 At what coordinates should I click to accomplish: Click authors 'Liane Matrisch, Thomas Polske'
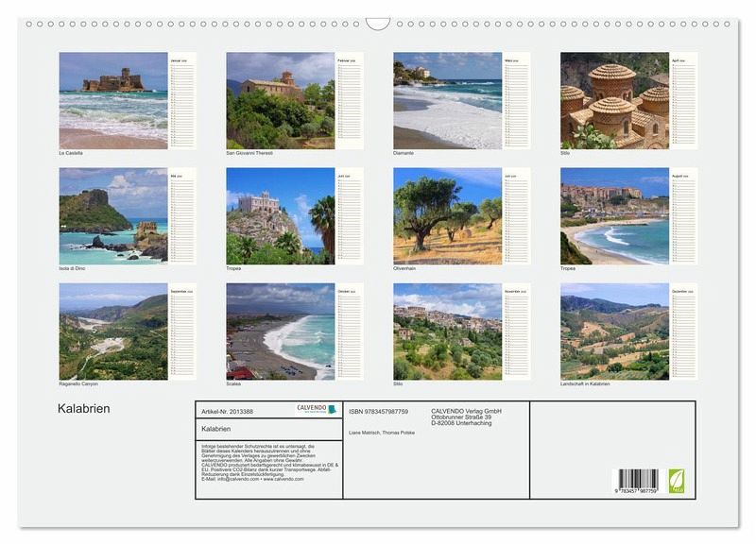click(382, 433)
